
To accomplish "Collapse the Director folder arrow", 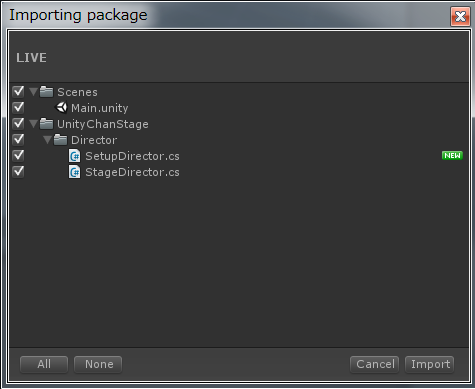I will (x=47, y=140).
